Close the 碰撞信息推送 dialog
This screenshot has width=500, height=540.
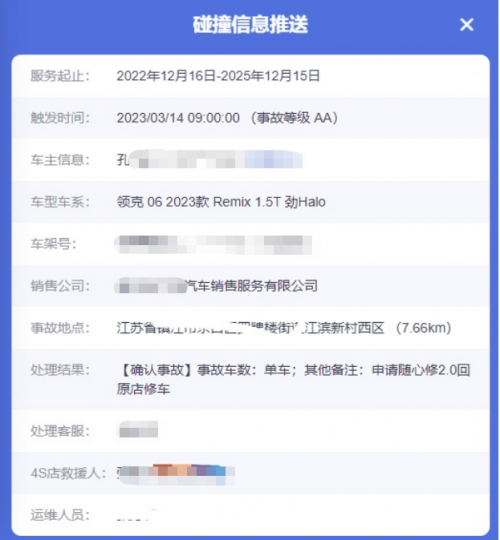click(x=467, y=24)
